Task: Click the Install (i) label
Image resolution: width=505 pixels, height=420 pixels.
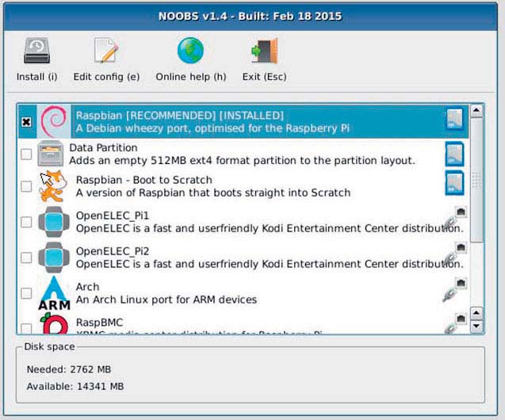Action: [x=37, y=77]
